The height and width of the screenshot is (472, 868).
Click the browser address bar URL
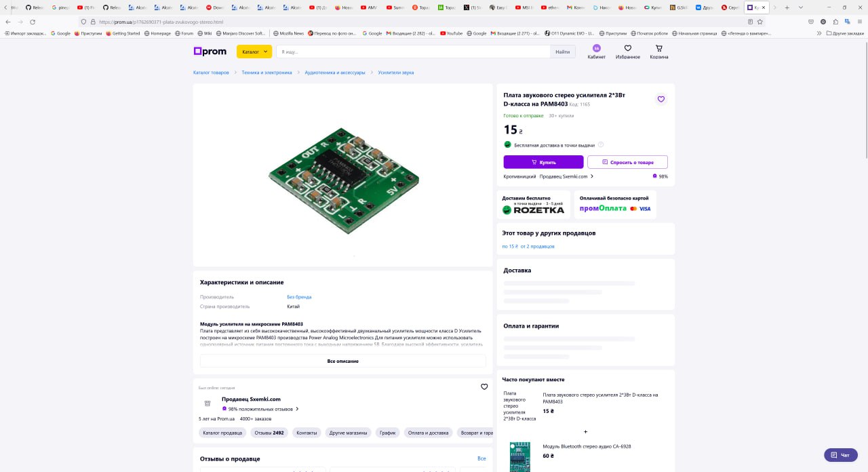(x=161, y=22)
